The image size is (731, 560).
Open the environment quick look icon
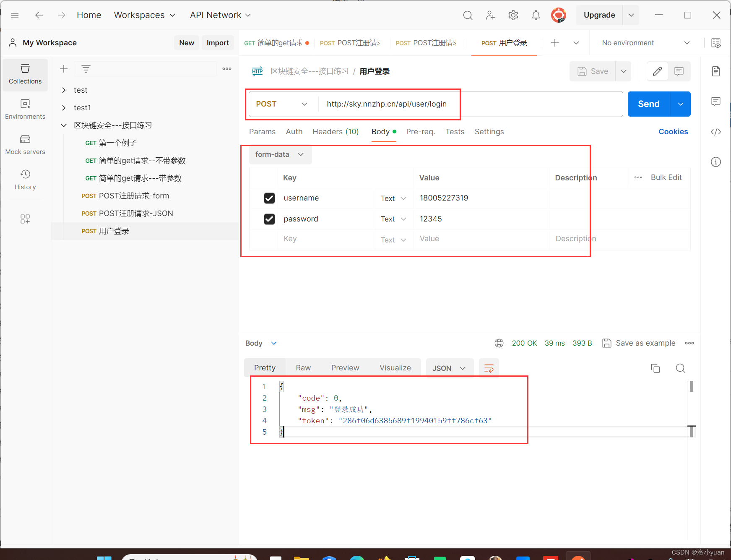pyautogui.click(x=716, y=43)
